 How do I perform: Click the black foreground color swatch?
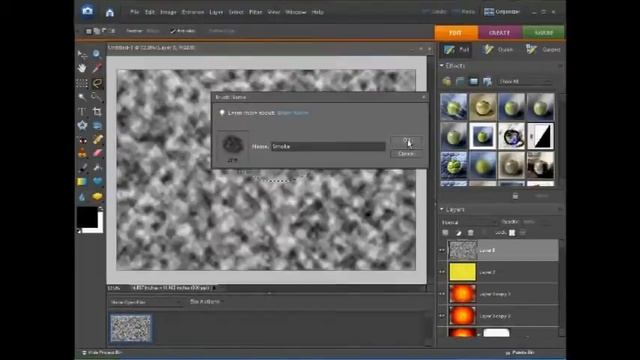point(87,217)
